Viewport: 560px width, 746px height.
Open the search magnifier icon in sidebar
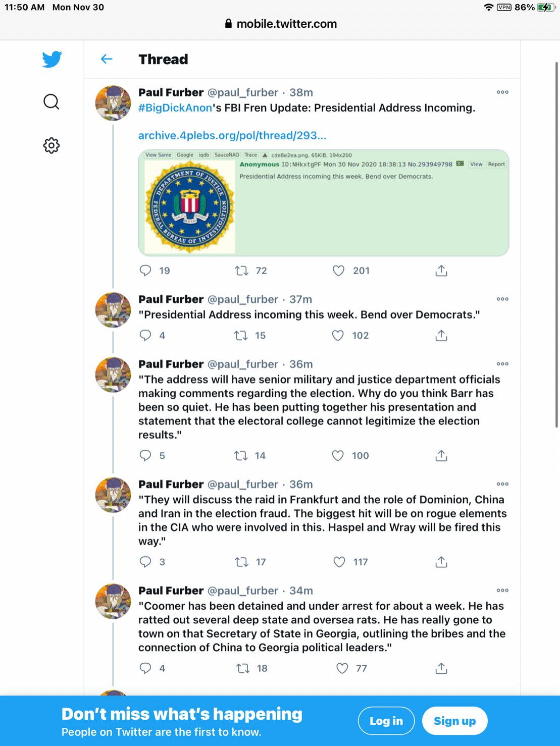tap(51, 102)
